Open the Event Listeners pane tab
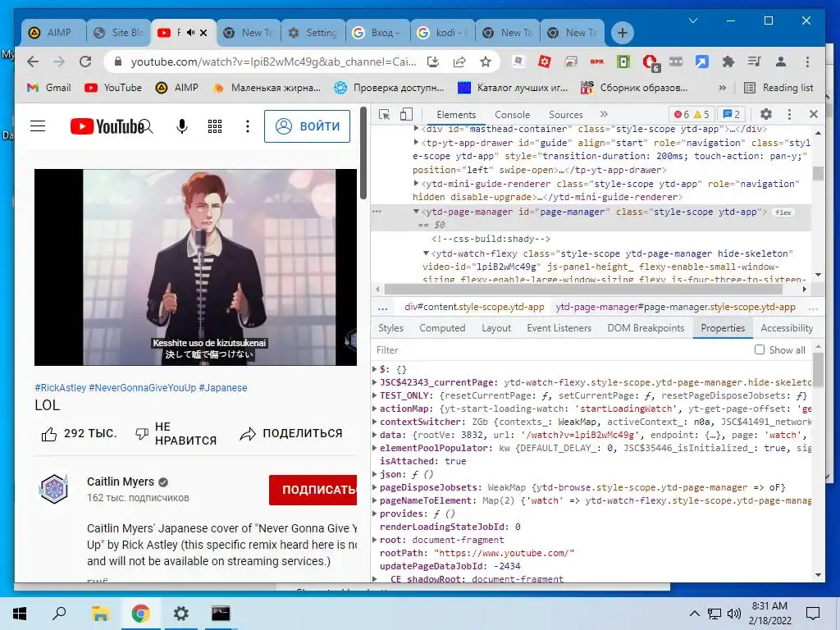 click(559, 328)
